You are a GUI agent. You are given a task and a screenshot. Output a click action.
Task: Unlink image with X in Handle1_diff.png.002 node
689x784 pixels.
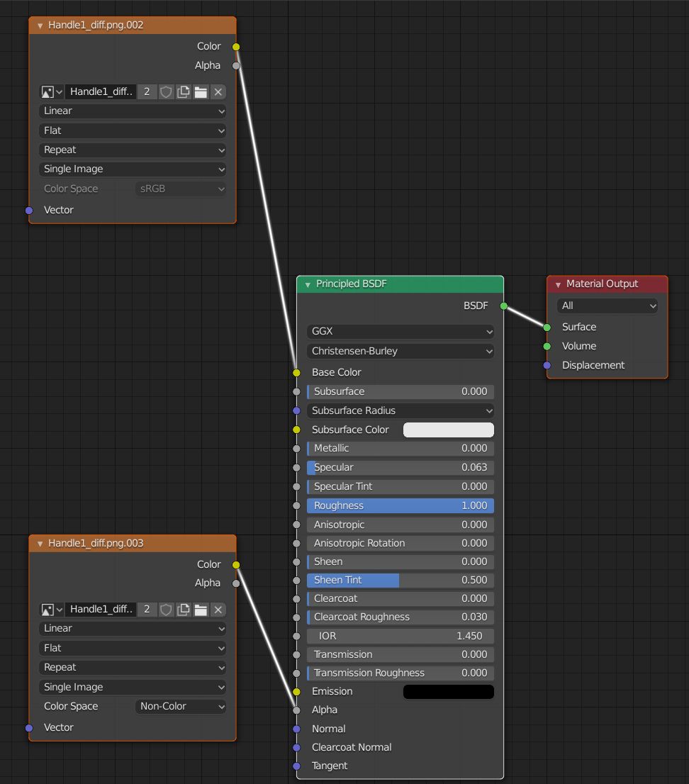coord(218,92)
